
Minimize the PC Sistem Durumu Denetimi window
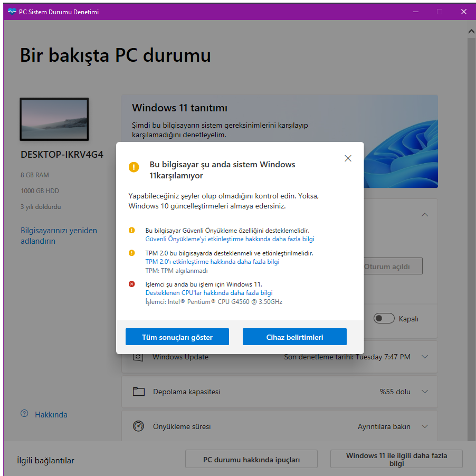pyautogui.click(x=416, y=12)
